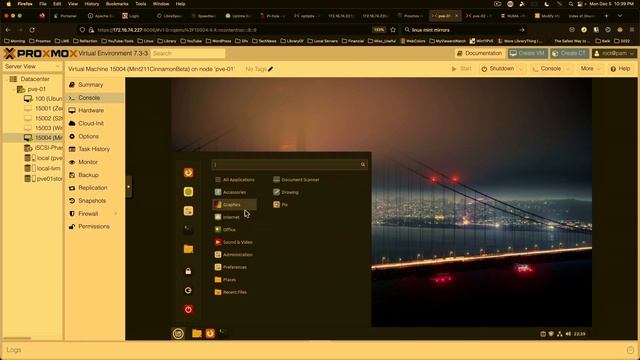Open the More dropdown menu
The height and width of the screenshot is (360, 640).
point(590,69)
